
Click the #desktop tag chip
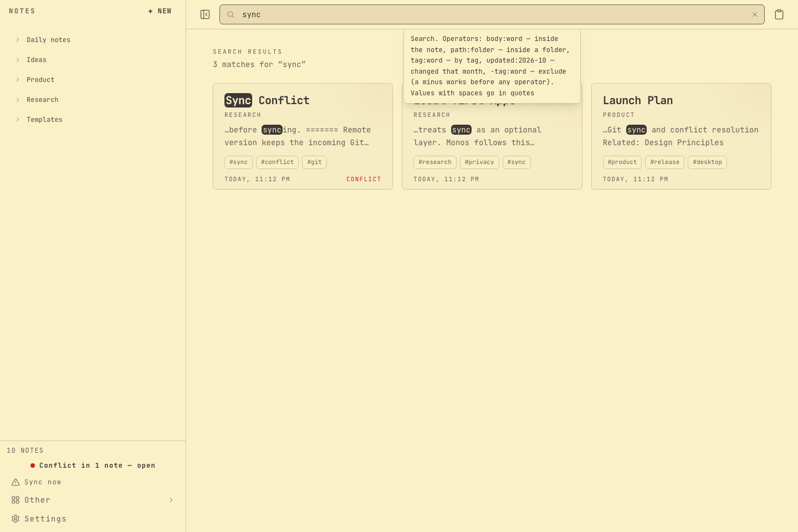pos(707,162)
